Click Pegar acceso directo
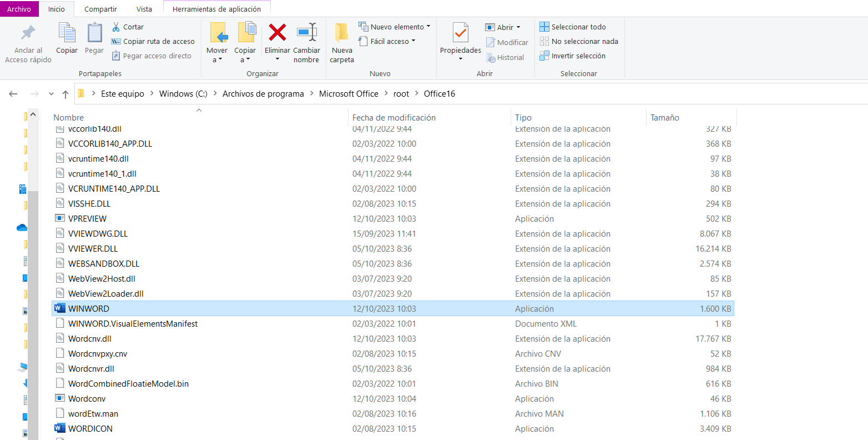Screen dimensions: 868x440 pyautogui.click(x=152, y=56)
